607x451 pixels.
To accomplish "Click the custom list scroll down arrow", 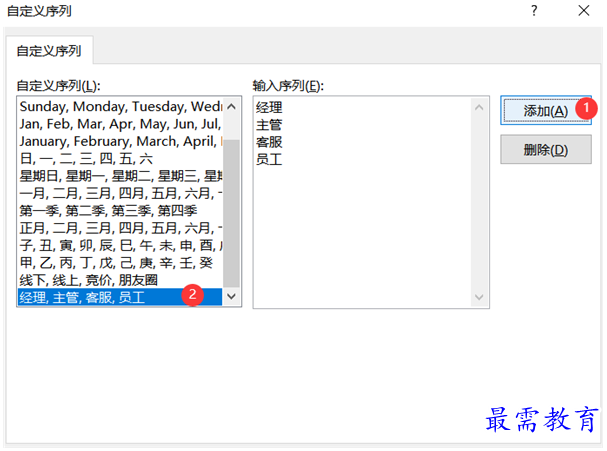I will pyautogui.click(x=231, y=297).
